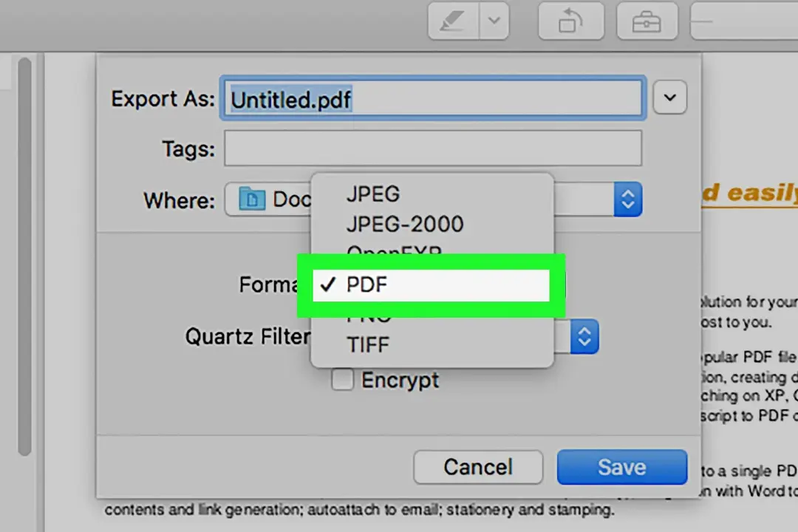Expand the save dialog with chevron button

pos(669,98)
